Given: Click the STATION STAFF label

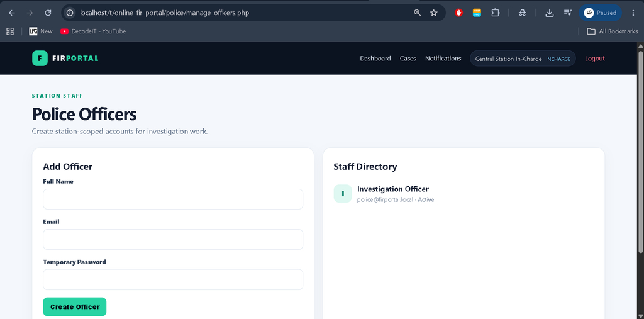Looking at the screenshot, I should [x=57, y=96].
